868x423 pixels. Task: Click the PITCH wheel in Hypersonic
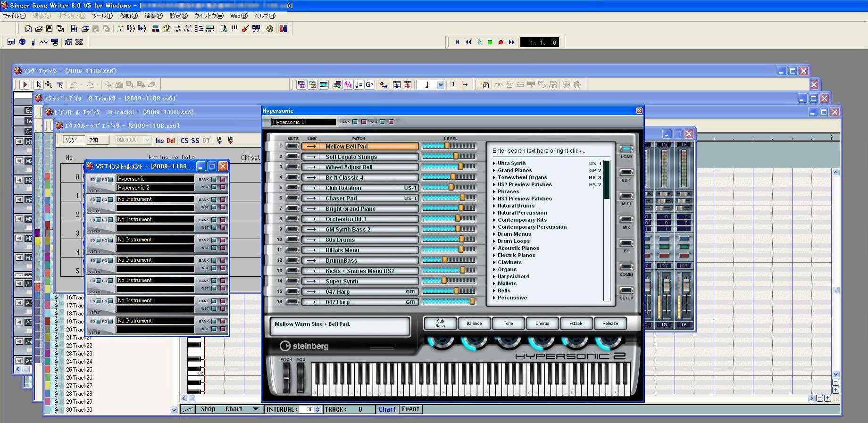coord(286,377)
